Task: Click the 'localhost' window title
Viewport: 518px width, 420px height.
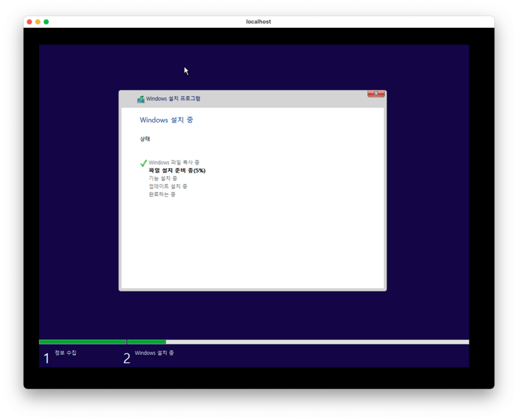Action: (258, 22)
